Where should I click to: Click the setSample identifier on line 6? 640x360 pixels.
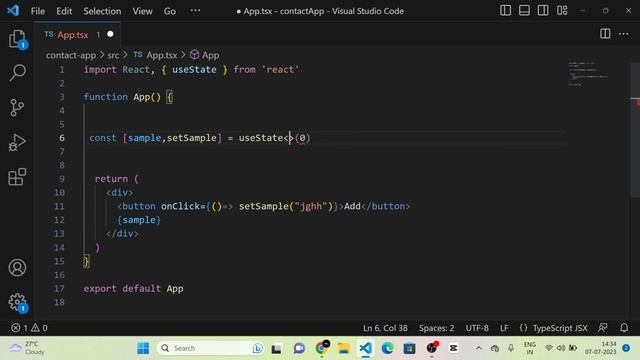click(x=191, y=138)
